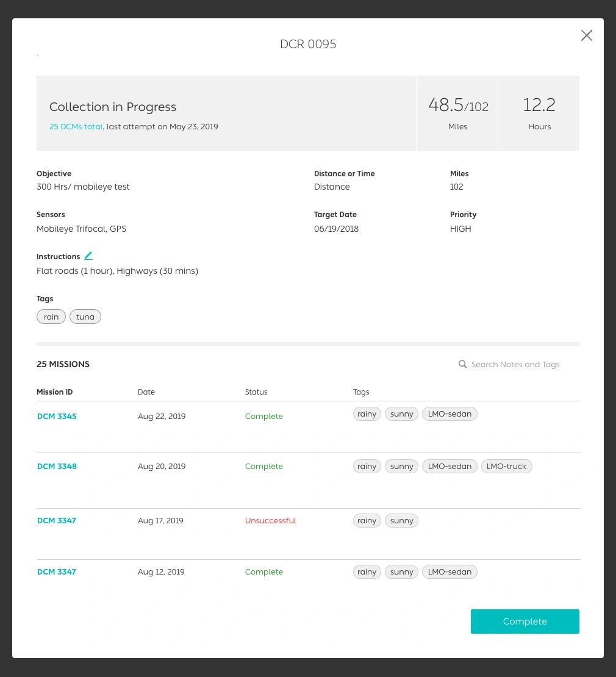Close the DCR 0095 dialog
This screenshot has height=677, width=616.
click(586, 35)
